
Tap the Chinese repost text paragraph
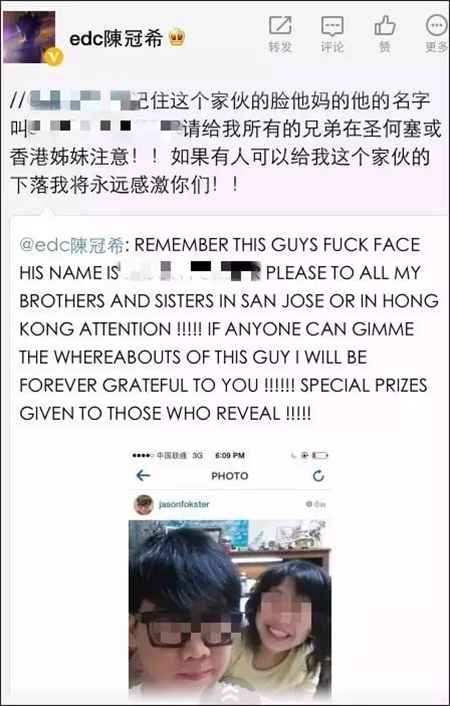225,143
